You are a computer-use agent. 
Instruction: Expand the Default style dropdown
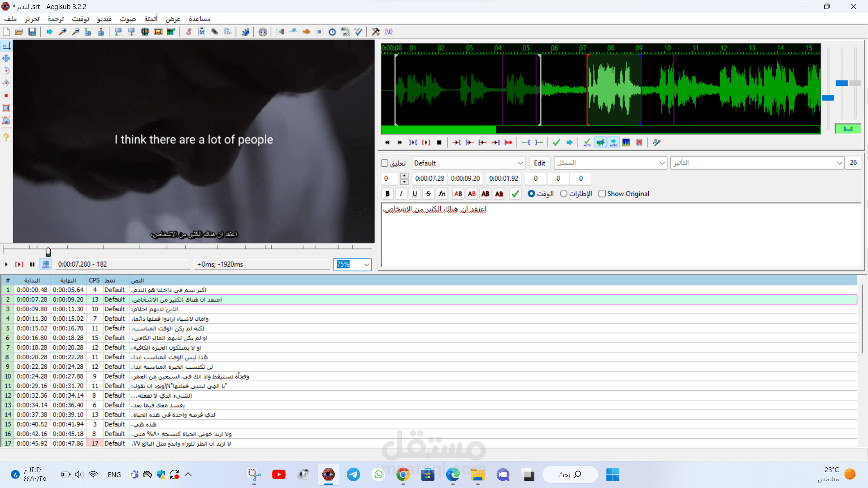520,163
